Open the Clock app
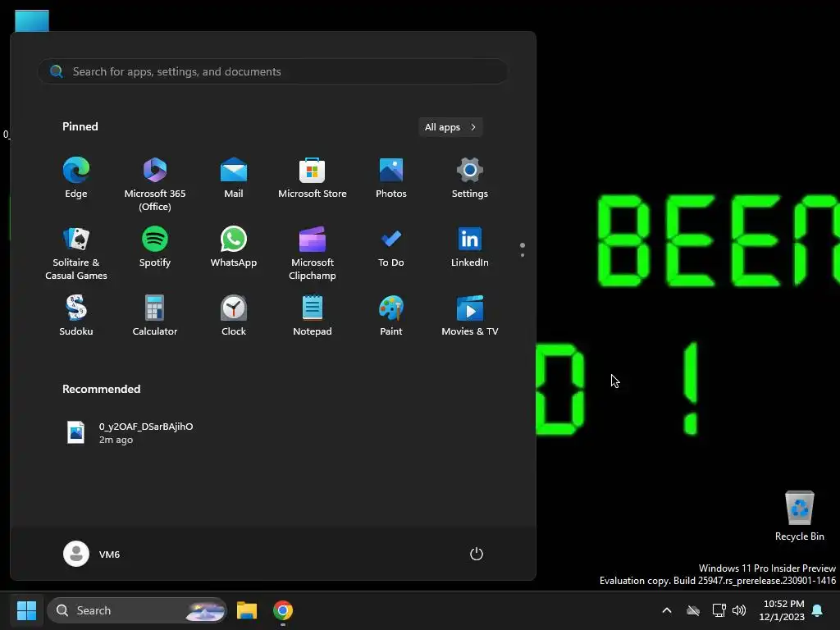The height and width of the screenshot is (630, 840). click(x=234, y=316)
